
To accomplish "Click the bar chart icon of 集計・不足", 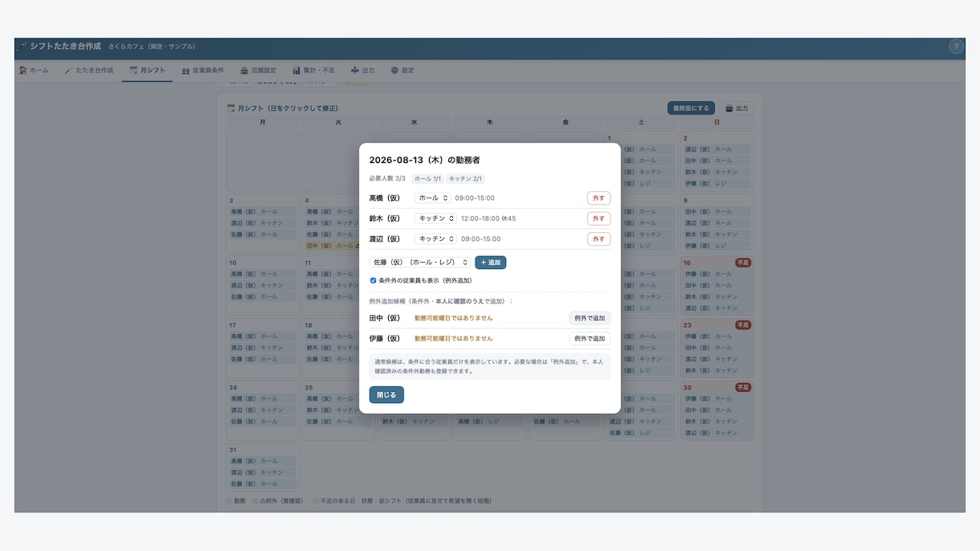I will pyautogui.click(x=296, y=71).
